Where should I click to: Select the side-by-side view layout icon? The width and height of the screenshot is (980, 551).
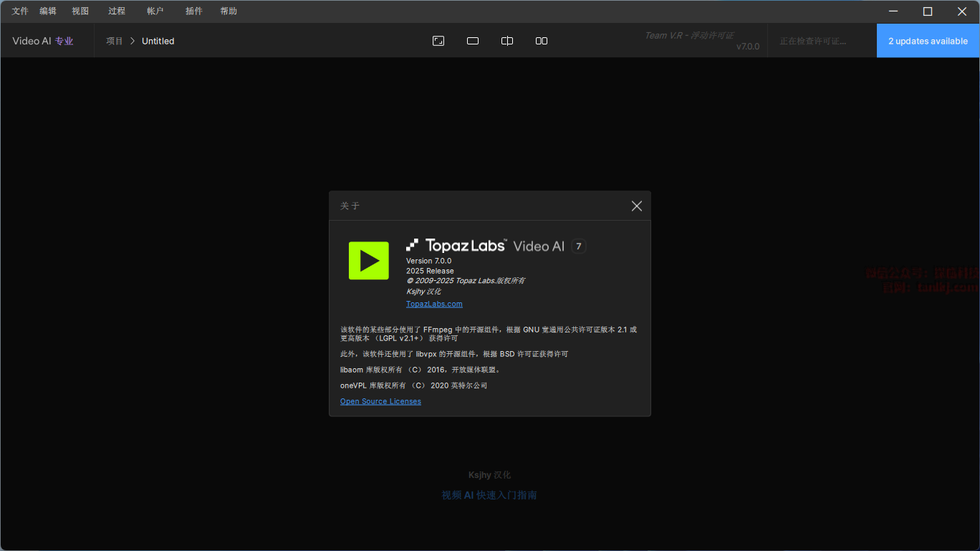542,41
